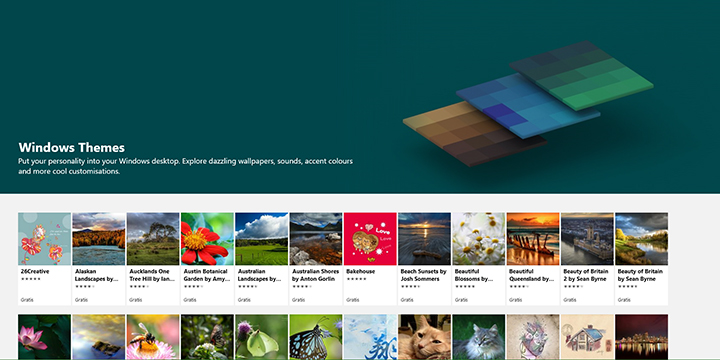Open the pink lotus flower thumbnail

click(45, 337)
